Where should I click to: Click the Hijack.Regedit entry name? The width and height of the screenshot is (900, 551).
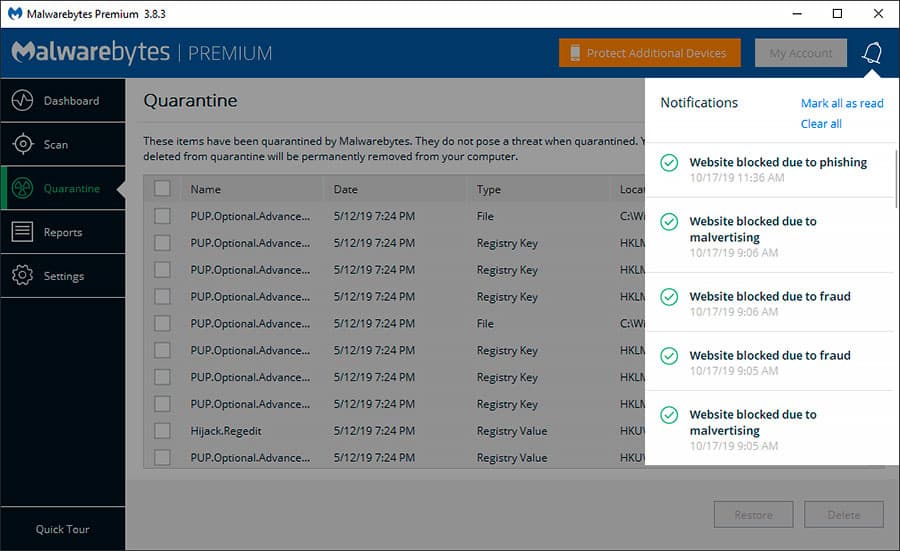pyautogui.click(x=226, y=430)
